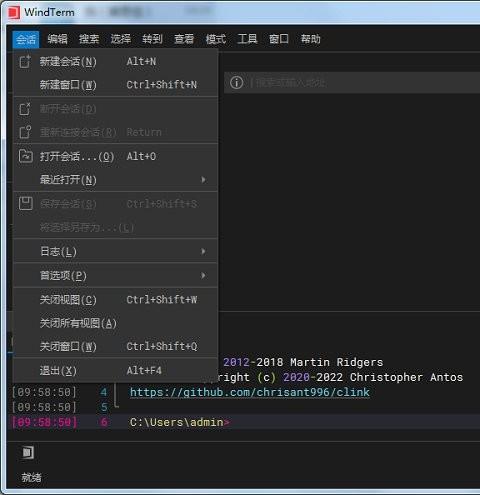Click the WindTerm red app logo
The width and height of the screenshot is (480, 495).
pyautogui.click(x=14, y=13)
